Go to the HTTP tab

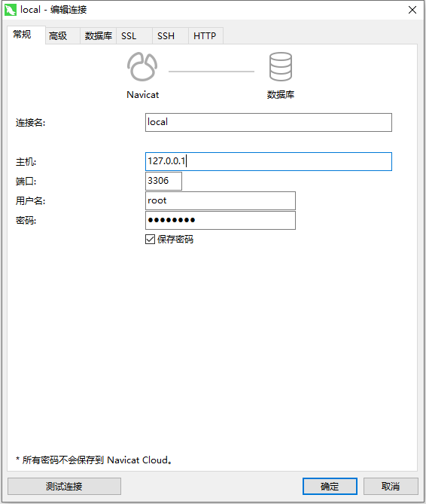point(205,35)
